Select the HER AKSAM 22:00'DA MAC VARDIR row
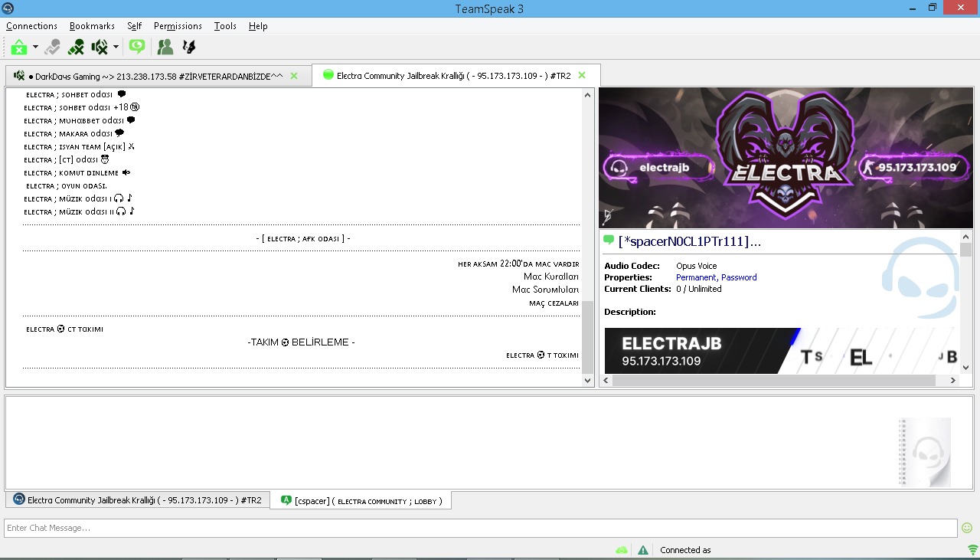Viewport: 980px width, 560px height. point(518,264)
